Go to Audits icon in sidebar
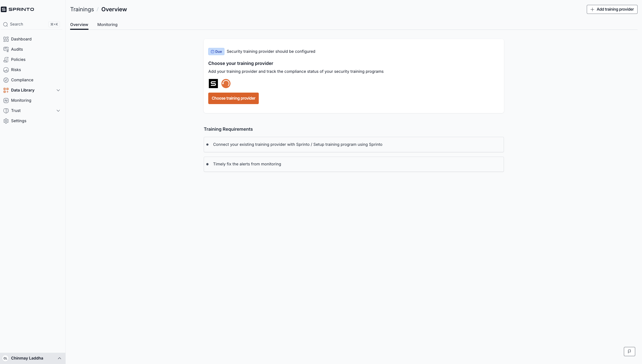Image resolution: width=642 pixels, height=364 pixels. tap(6, 49)
